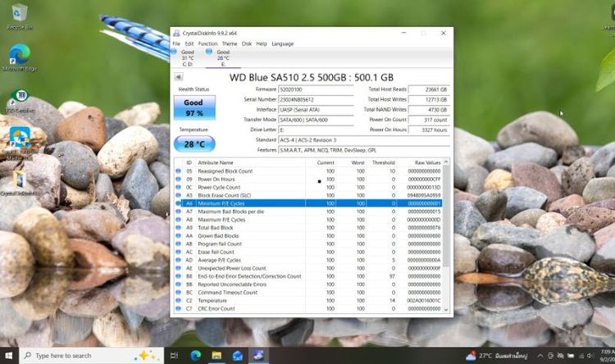Open the File menu
The width and height of the screenshot is (615, 364).
click(176, 43)
